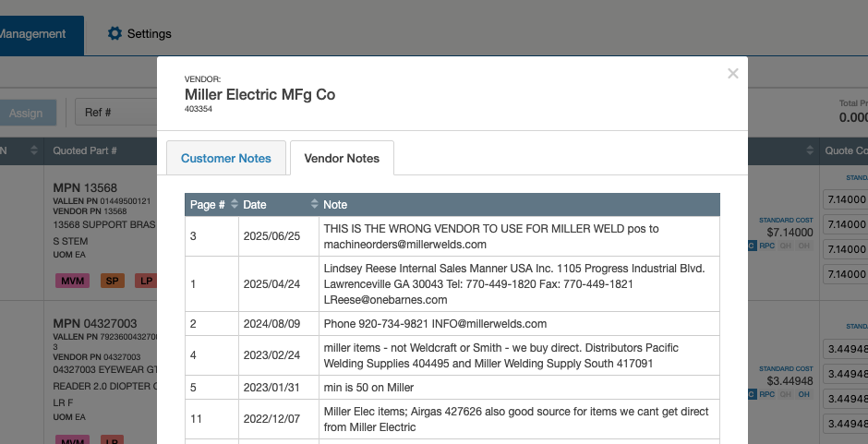Click the orange SP tag
The image size is (868, 444).
[113, 281]
